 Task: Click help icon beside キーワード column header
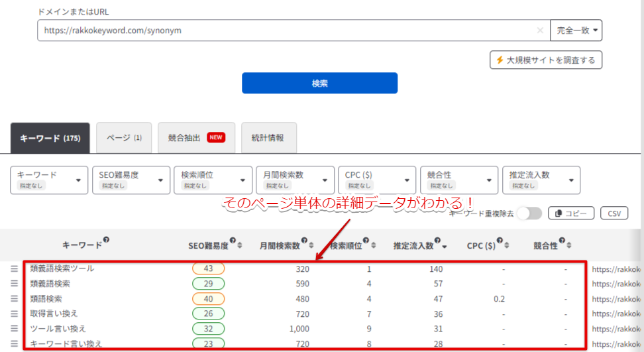pos(106,241)
